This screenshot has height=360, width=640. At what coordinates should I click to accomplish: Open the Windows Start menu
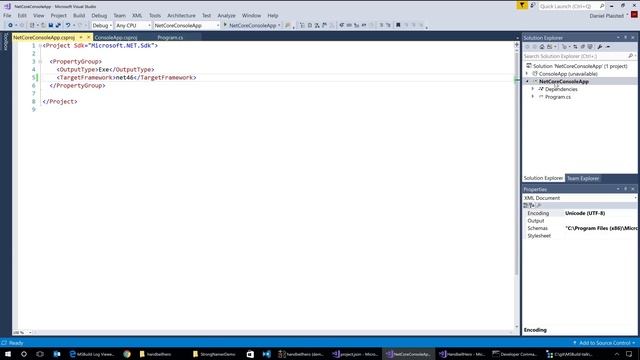pos(8,354)
